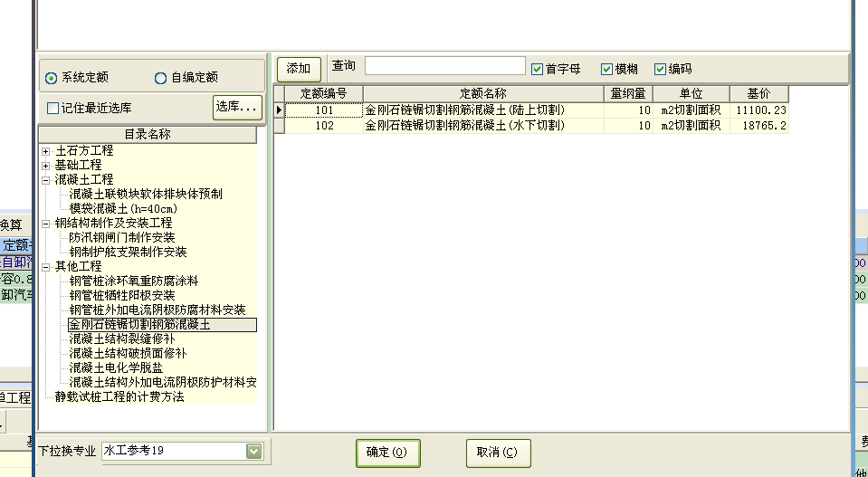Click the 选库... button

click(237, 107)
